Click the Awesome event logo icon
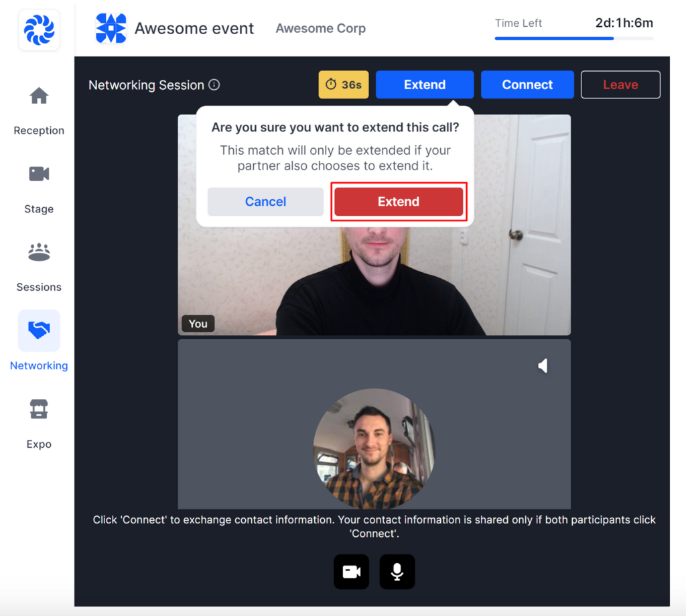This screenshot has width=686, height=616. 111,28
